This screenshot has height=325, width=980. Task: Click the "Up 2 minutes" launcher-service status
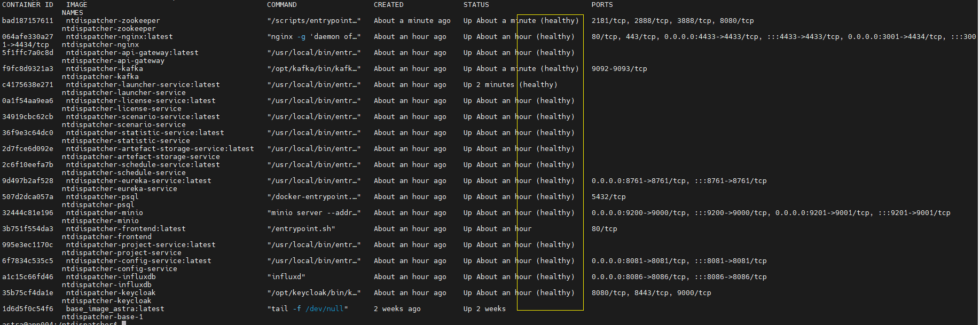pyautogui.click(x=489, y=85)
